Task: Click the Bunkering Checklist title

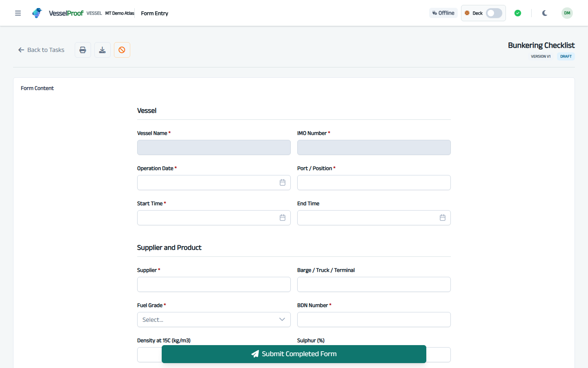Action: (541, 45)
